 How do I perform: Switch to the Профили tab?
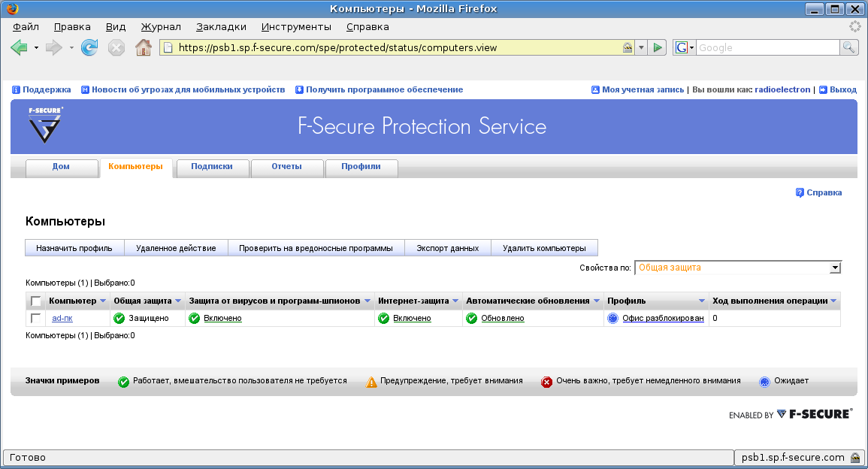tap(361, 167)
